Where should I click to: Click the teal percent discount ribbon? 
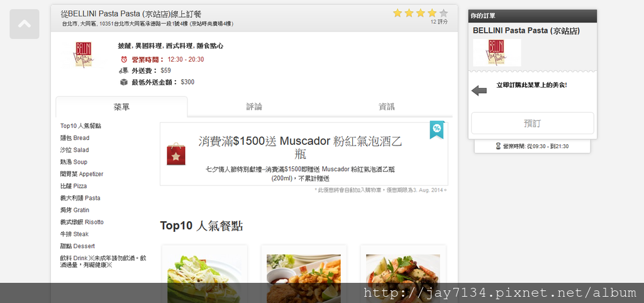436,129
